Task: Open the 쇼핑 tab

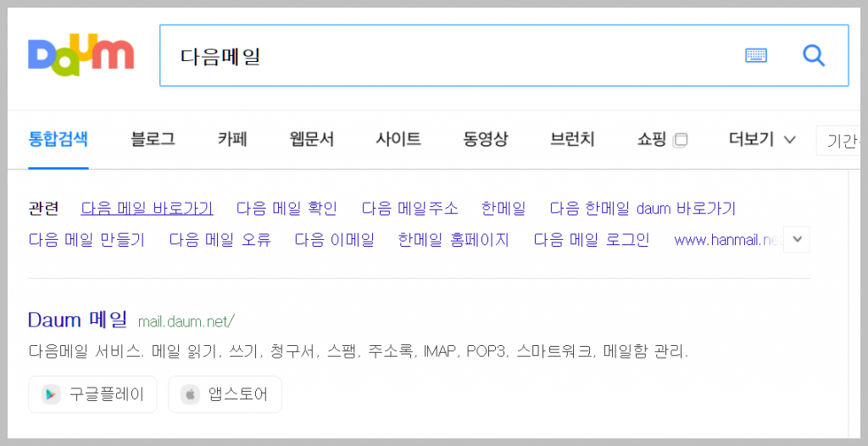Action: pos(652,140)
